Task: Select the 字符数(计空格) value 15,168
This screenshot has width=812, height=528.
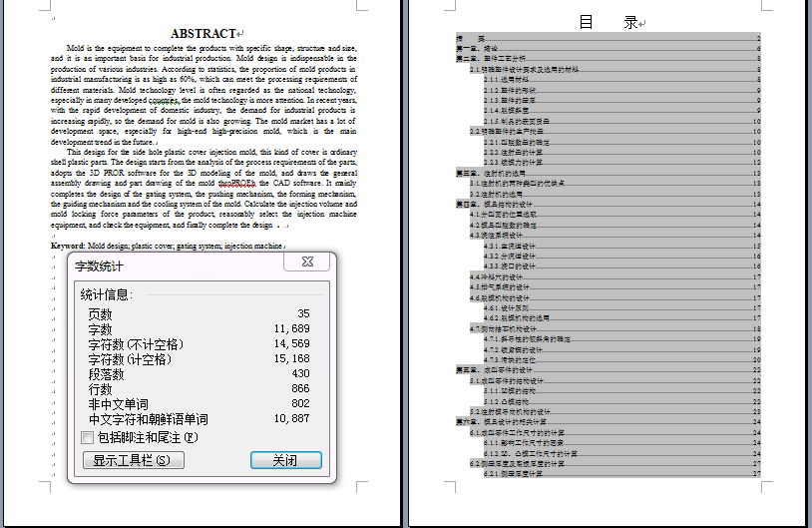Action: [292, 358]
